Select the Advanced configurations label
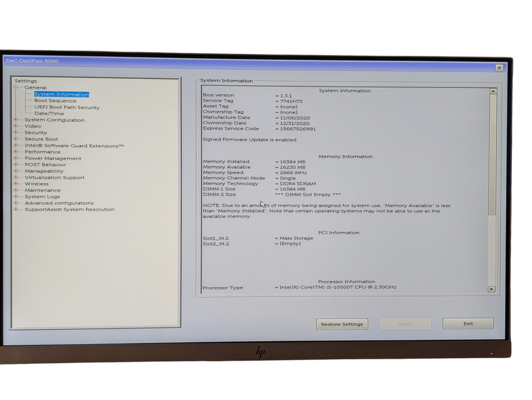 click(59, 203)
